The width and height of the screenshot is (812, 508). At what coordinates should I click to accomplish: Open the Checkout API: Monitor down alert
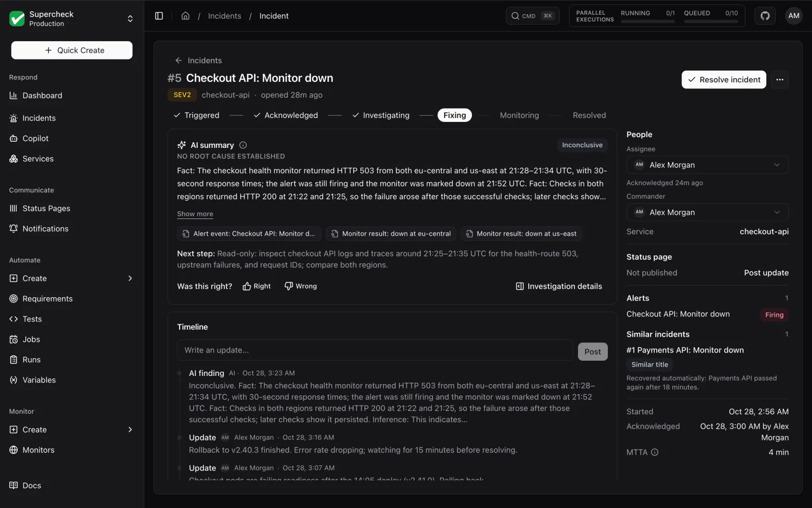pos(678,314)
